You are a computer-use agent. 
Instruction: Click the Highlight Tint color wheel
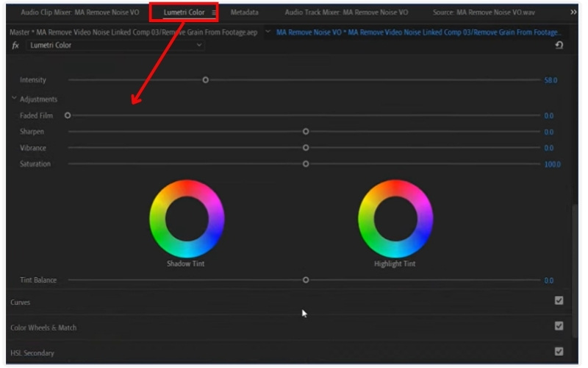point(395,219)
